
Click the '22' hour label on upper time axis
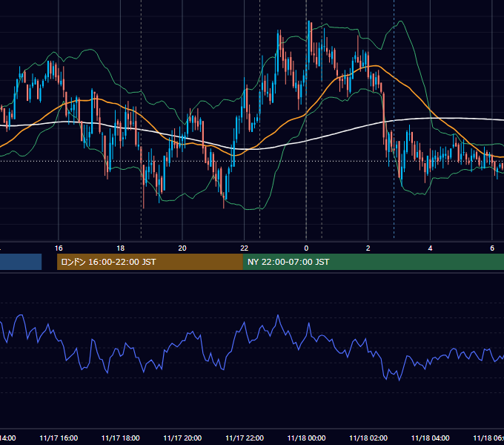click(x=245, y=248)
